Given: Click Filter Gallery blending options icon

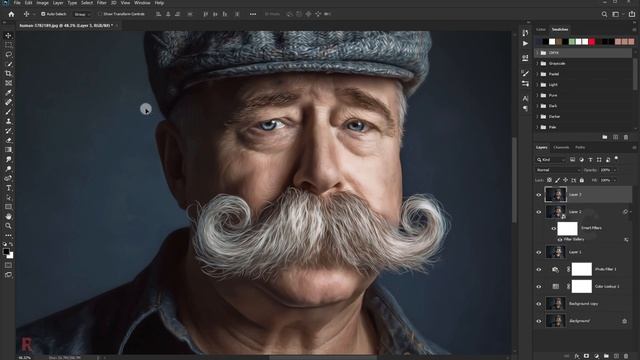Looking at the screenshot, I should point(626,240).
